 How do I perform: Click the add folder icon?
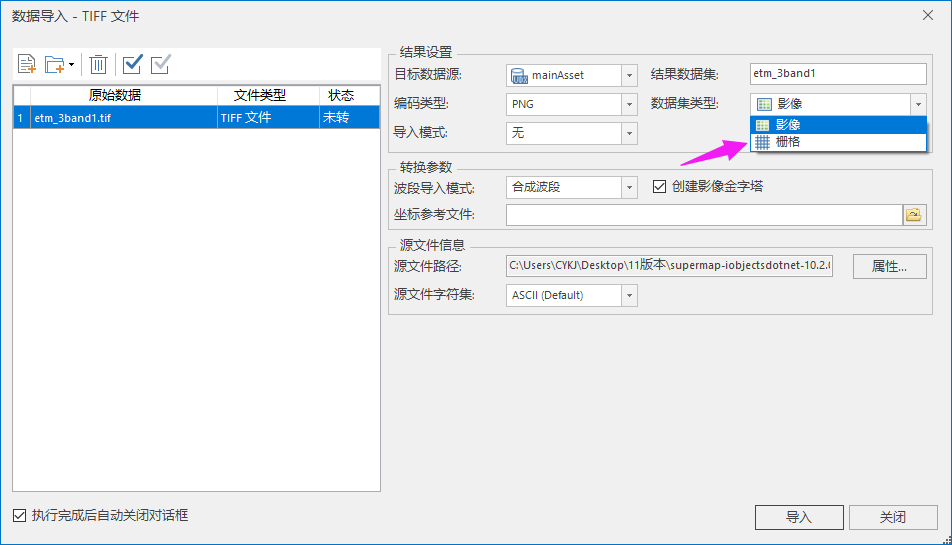(x=55, y=64)
